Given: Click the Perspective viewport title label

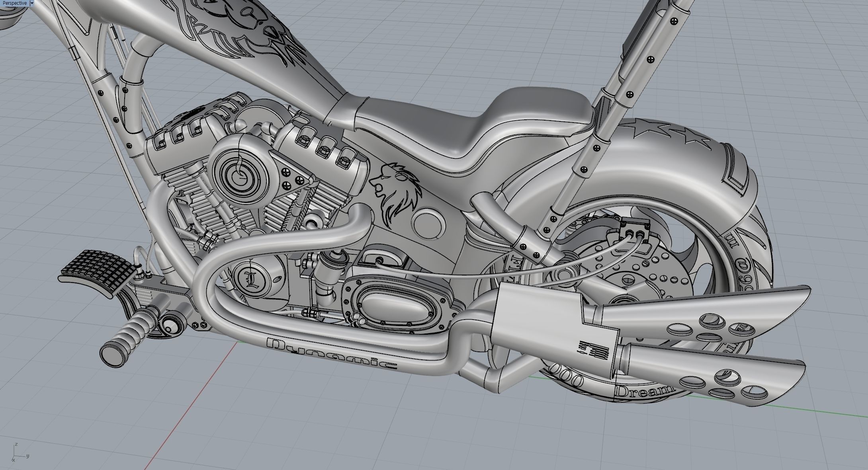Looking at the screenshot, I should 14,3.
